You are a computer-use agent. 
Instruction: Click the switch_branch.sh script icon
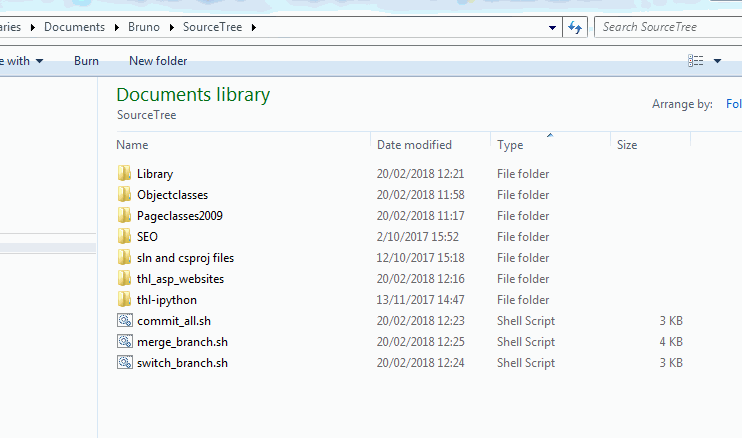pyautogui.click(x=124, y=363)
